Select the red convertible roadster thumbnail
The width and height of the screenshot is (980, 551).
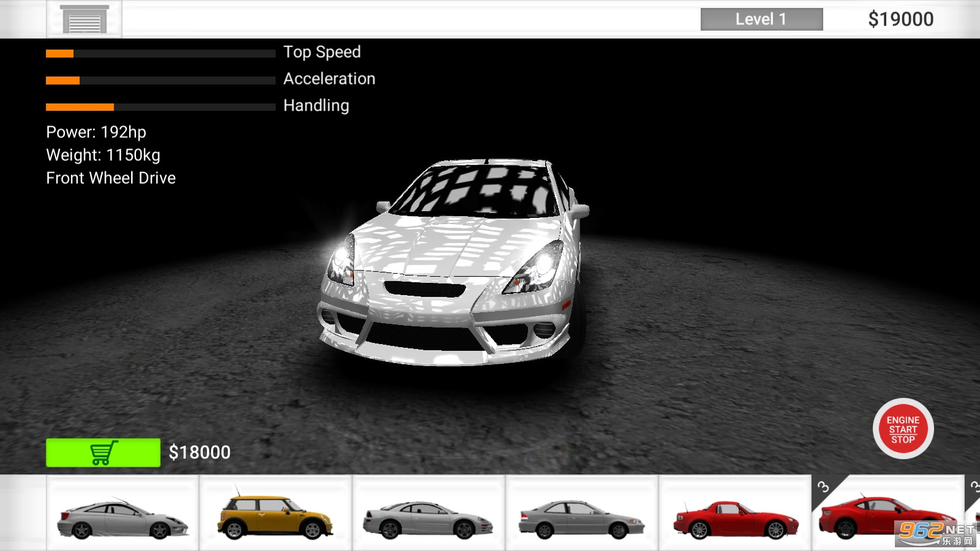tap(735, 513)
